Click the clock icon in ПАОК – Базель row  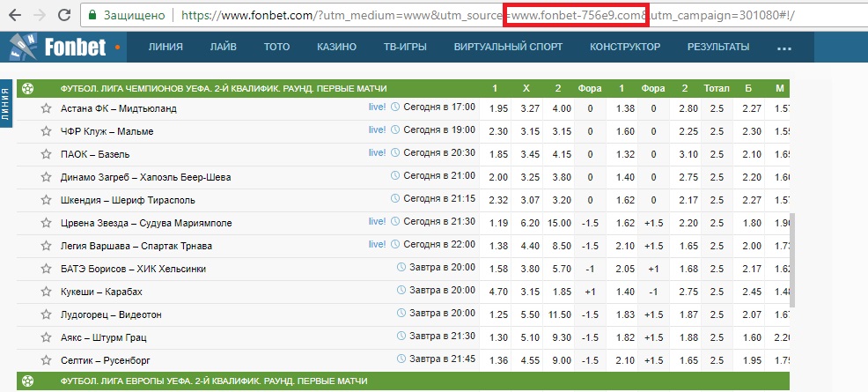pos(394,152)
